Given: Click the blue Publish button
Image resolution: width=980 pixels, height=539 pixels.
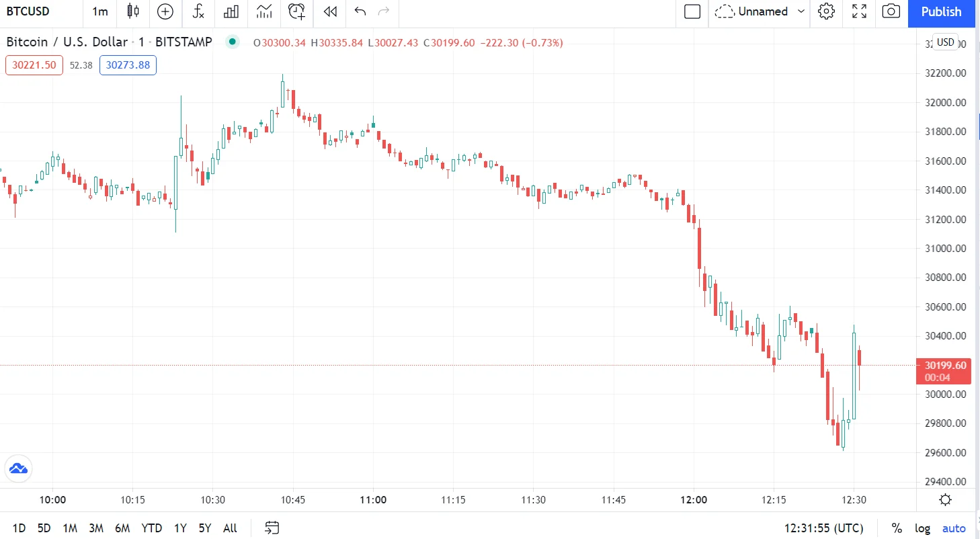Looking at the screenshot, I should (941, 11).
